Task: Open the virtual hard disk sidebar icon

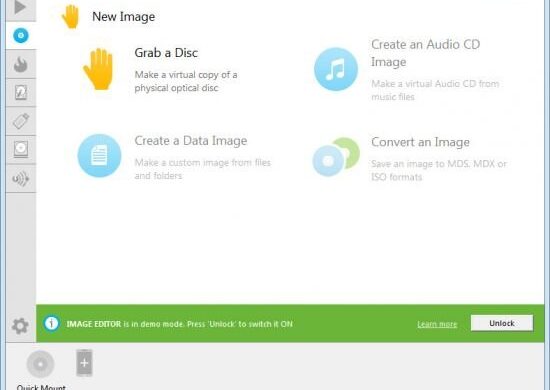Action: click(21, 93)
